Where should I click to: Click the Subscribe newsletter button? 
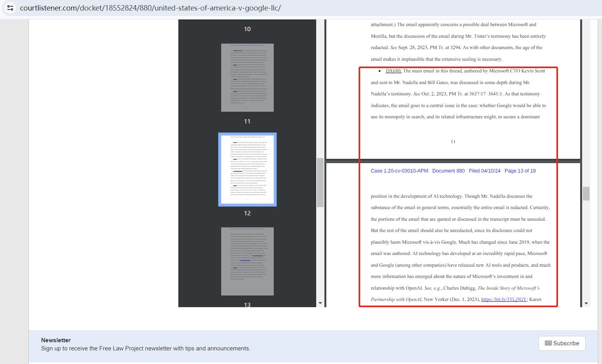point(562,343)
